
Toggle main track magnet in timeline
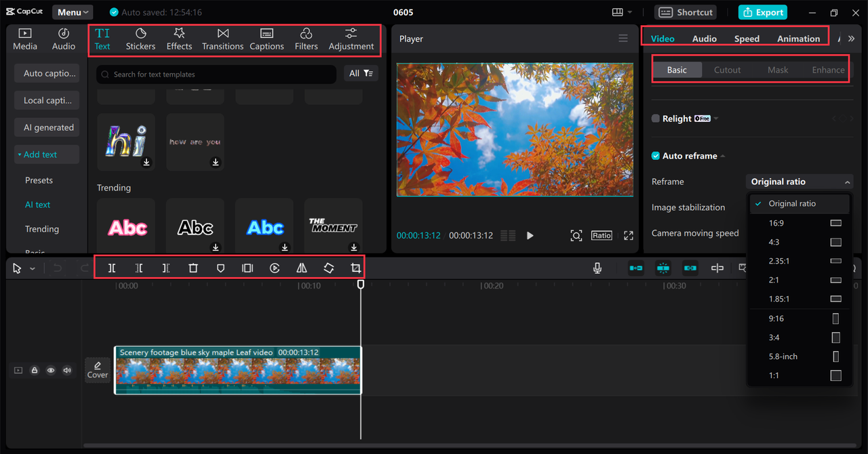636,268
